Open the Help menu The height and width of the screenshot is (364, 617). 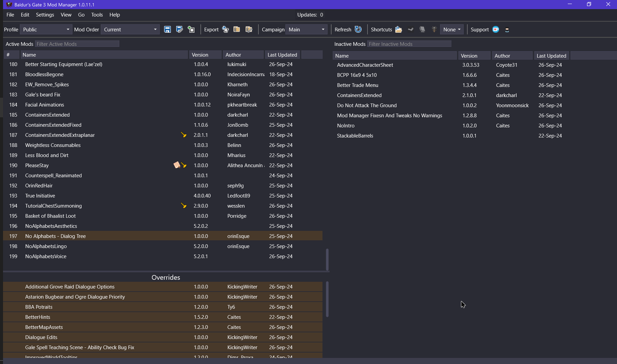(115, 15)
